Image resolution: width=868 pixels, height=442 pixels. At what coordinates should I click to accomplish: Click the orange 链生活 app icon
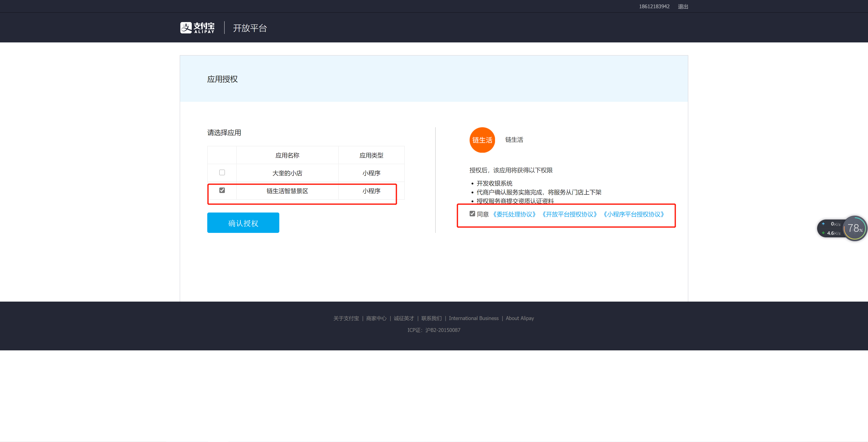pos(482,140)
